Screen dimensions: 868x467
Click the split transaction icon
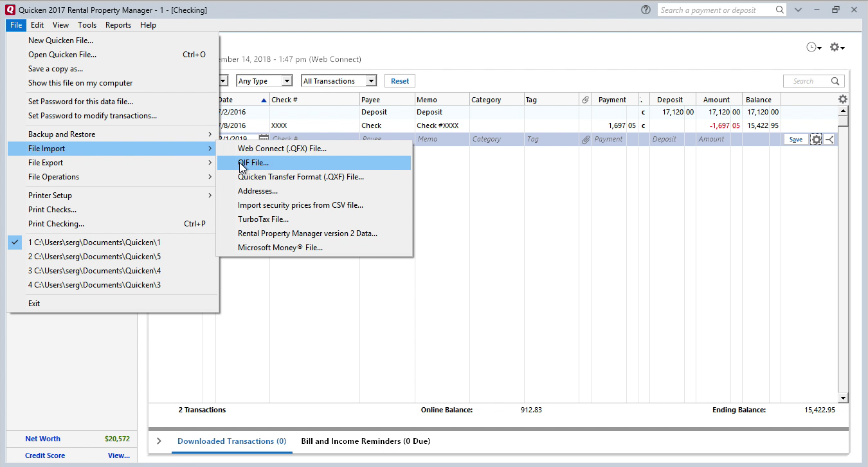(829, 139)
